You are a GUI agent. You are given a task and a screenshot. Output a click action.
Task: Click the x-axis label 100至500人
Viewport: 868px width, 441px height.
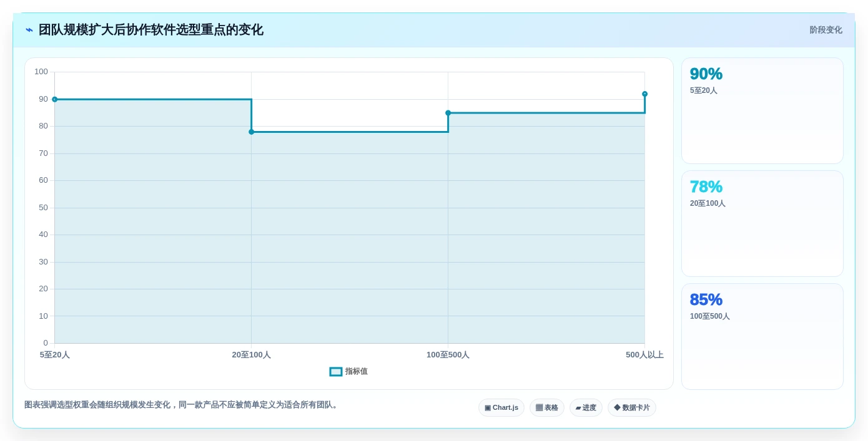(x=448, y=355)
